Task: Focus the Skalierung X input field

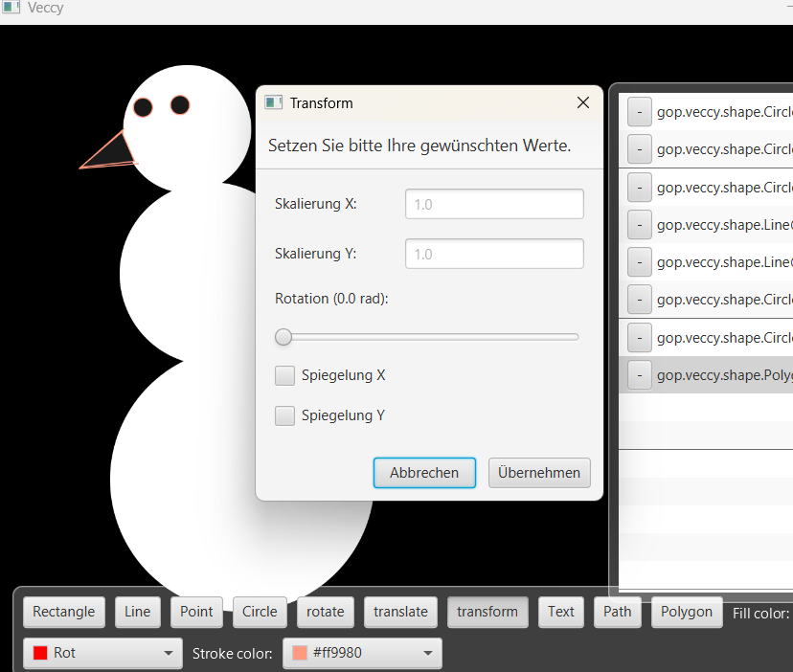Action: 494,204
